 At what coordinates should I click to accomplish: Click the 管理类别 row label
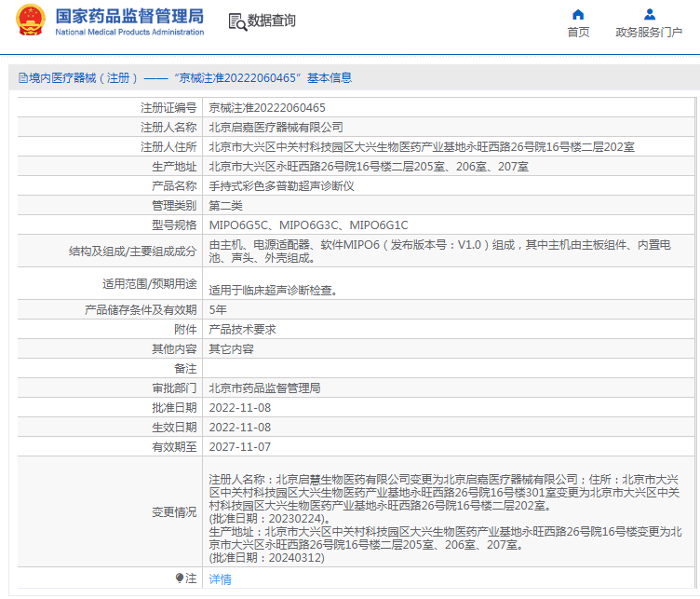pyautogui.click(x=174, y=206)
